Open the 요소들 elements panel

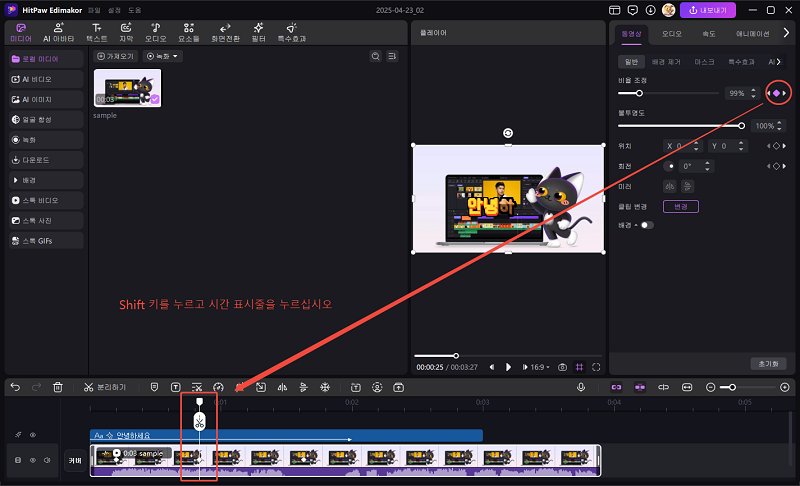tap(189, 33)
